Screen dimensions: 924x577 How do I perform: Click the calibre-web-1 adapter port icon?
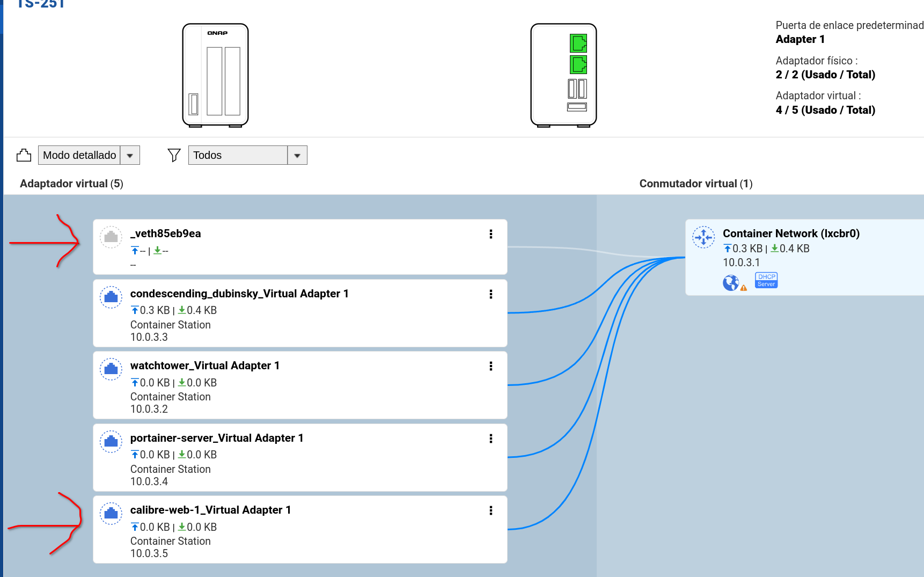[x=111, y=514]
